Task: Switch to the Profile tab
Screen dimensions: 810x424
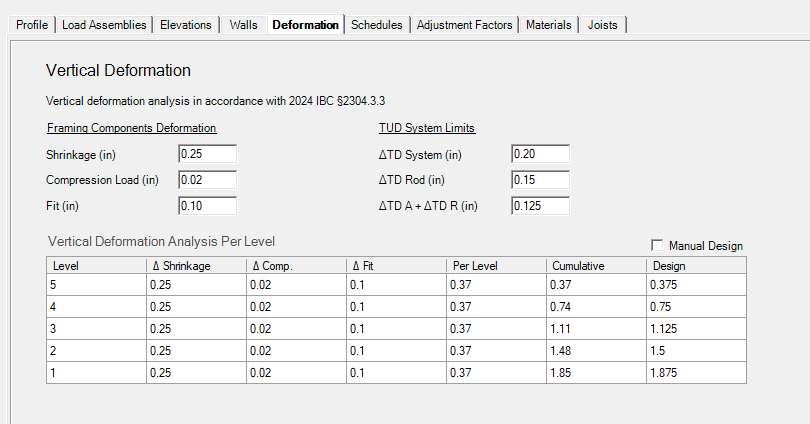Action: pos(32,25)
